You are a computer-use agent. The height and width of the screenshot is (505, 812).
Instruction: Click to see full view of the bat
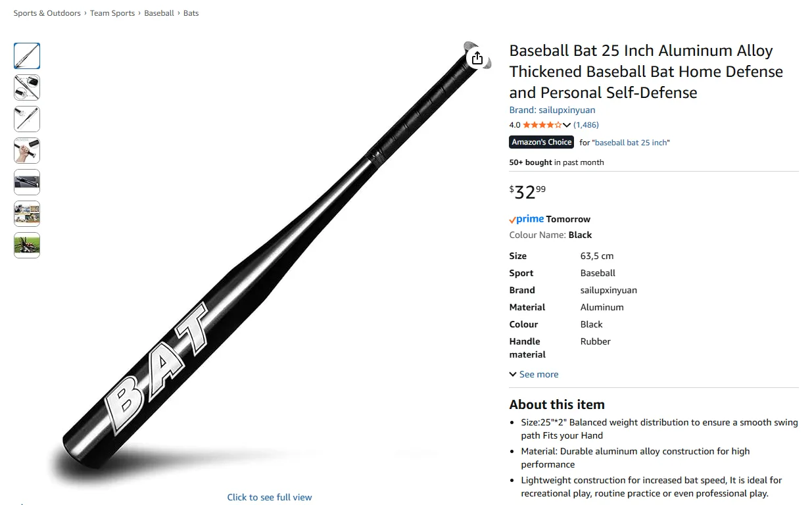pyautogui.click(x=269, y=496)
